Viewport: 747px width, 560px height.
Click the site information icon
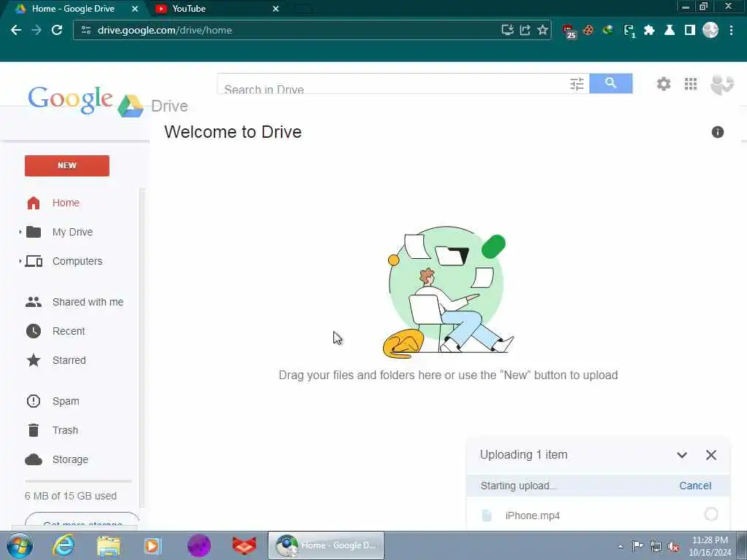pos(86,30)
